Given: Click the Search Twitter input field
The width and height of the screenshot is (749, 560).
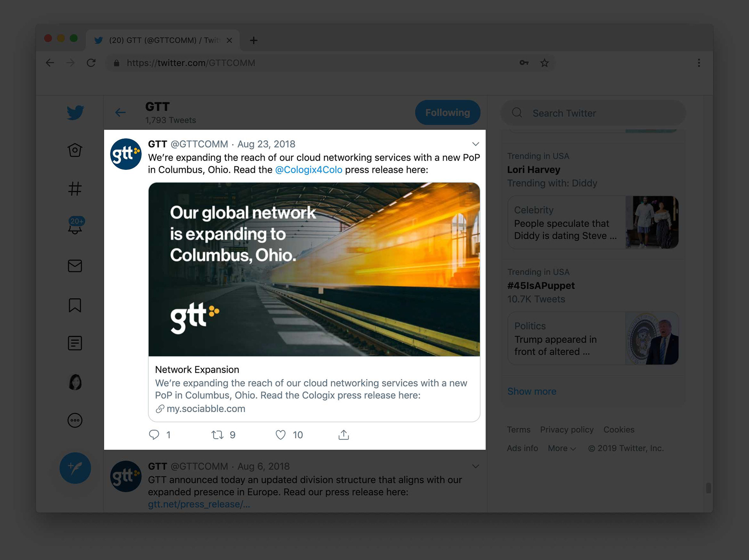Looking at the screenshot, I should click(x=593, y=113).
